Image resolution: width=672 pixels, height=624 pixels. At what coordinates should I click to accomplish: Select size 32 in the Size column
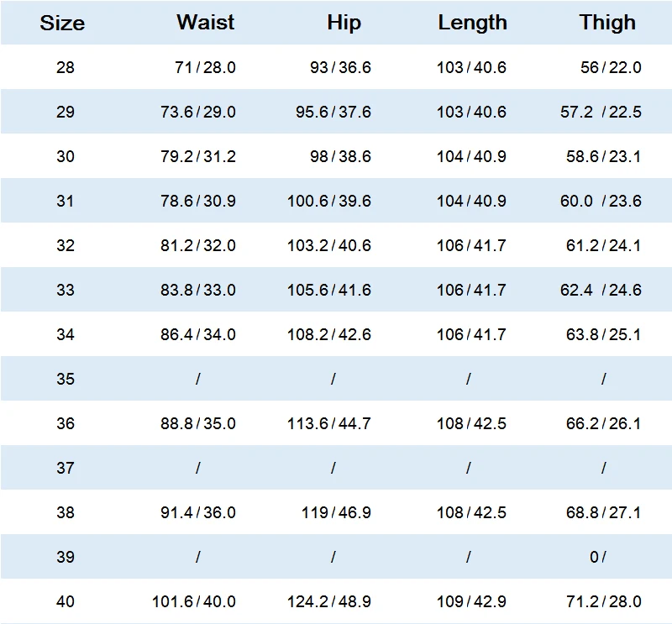click(65, 245)
